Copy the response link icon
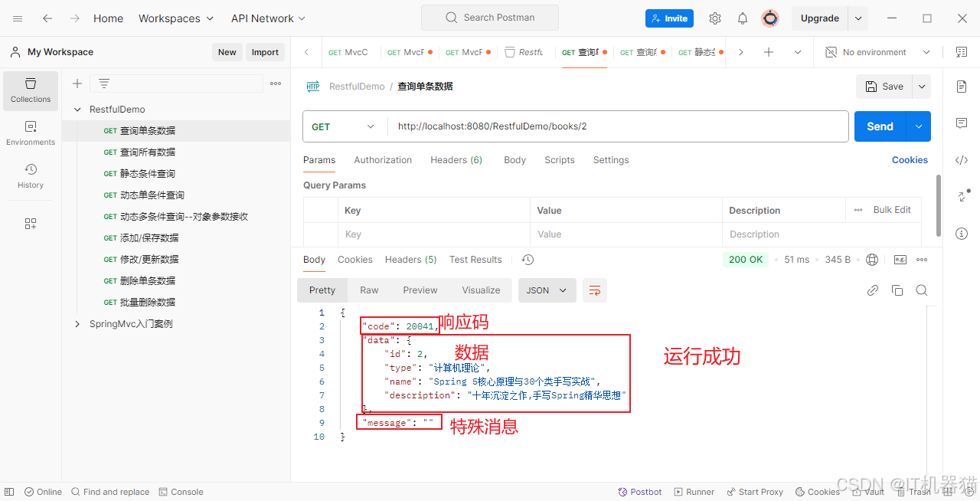The height and width of the screenshot is (501, 980). (872, 290)
